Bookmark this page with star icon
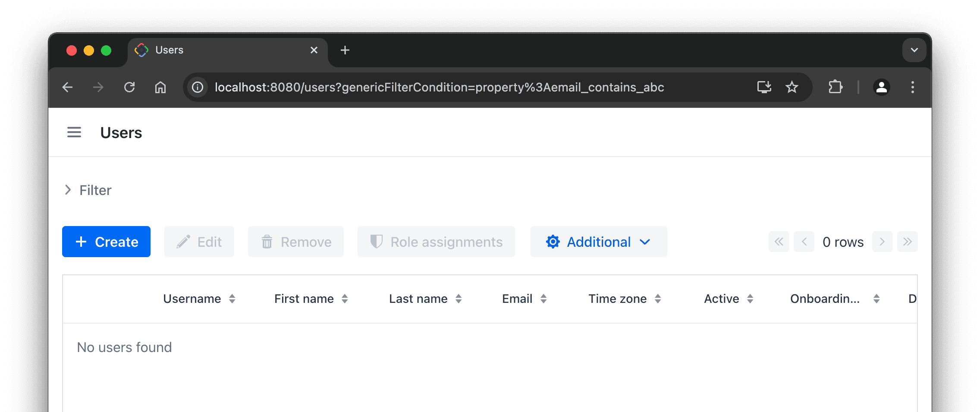This screenshot has width=980, height=412. tap(792, 88)
